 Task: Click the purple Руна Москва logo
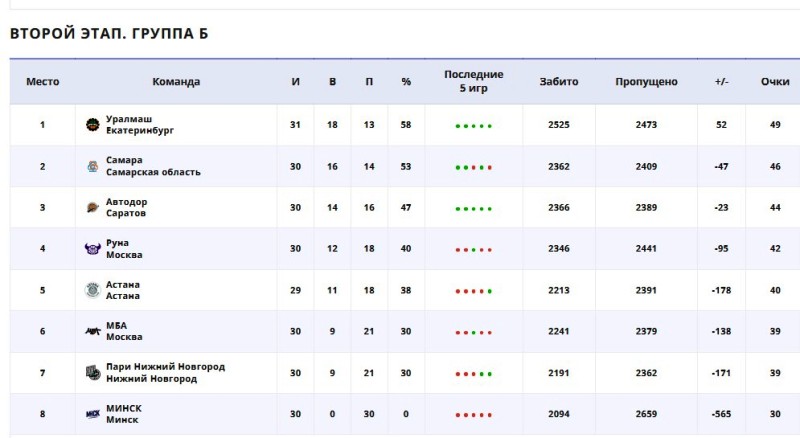92,249
